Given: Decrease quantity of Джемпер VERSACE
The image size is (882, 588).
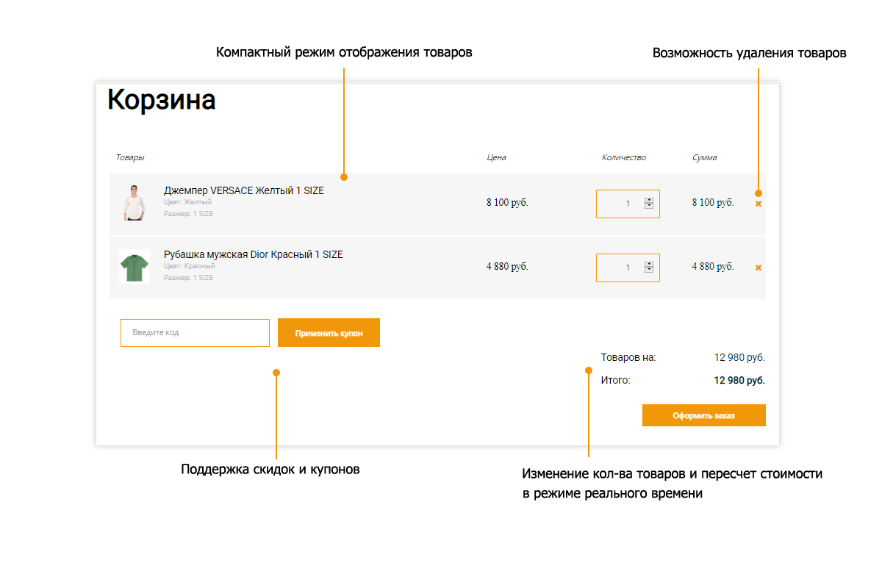Looking at the screenshot, I should pos(649,206).
